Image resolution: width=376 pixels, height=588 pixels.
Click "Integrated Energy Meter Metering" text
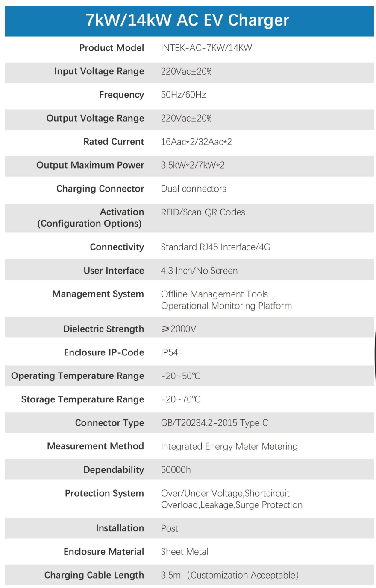[x=229, y=446]
